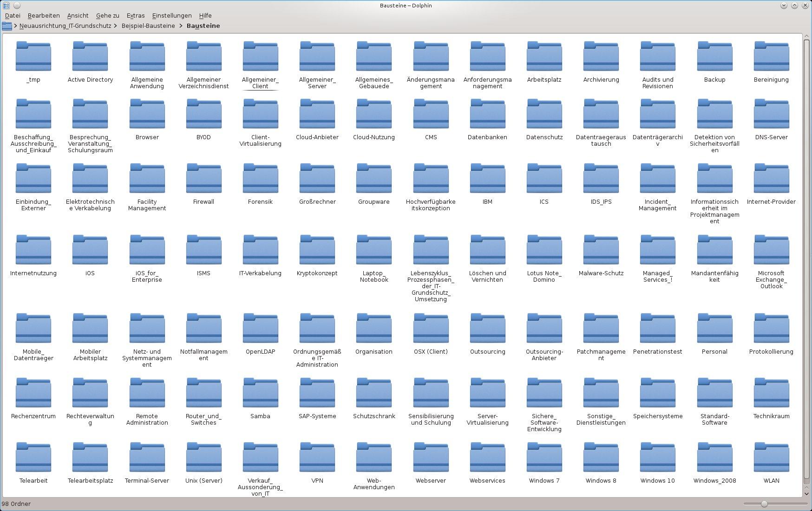The height and width of the screenshot is (511, 812).
Task: Open the Extras menu
Action: [x=136, y=15]
